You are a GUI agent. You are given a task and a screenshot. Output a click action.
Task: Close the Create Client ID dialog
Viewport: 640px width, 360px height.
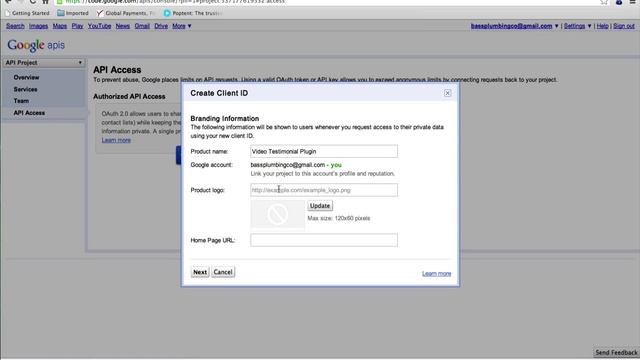(x=447, y=93)
